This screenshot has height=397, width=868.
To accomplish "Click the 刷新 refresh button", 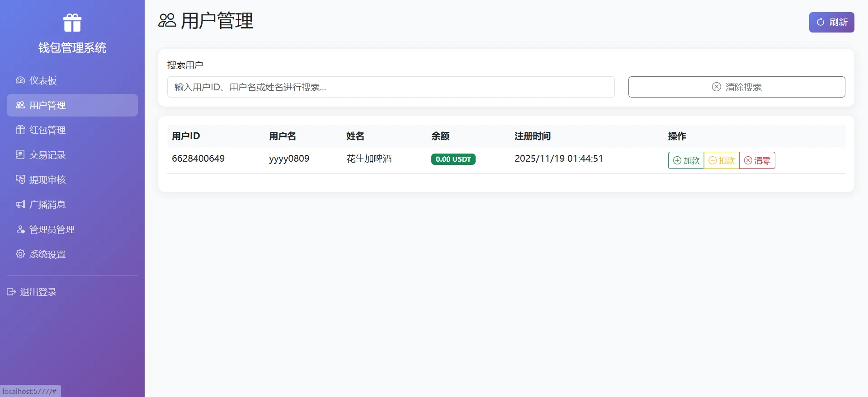I will point(831,22).
